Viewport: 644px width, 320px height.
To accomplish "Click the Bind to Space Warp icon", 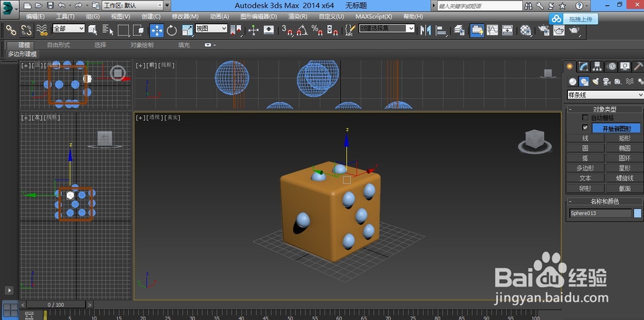I will pyautogui.click(x=41, y=30).
